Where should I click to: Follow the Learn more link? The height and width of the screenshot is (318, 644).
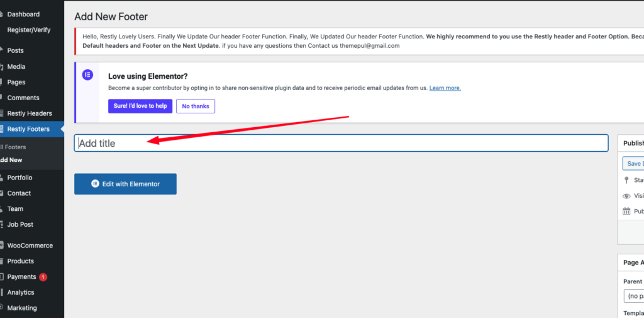coord(445,88)
